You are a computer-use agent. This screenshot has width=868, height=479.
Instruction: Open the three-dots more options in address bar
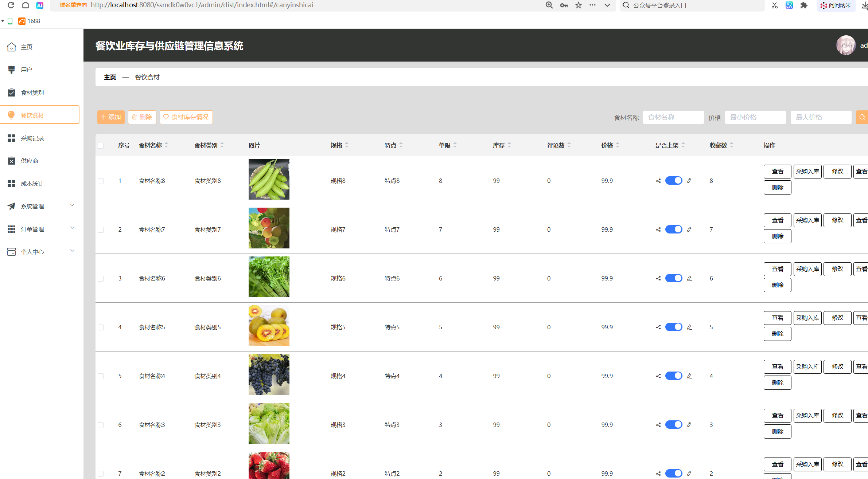(593, 5)
